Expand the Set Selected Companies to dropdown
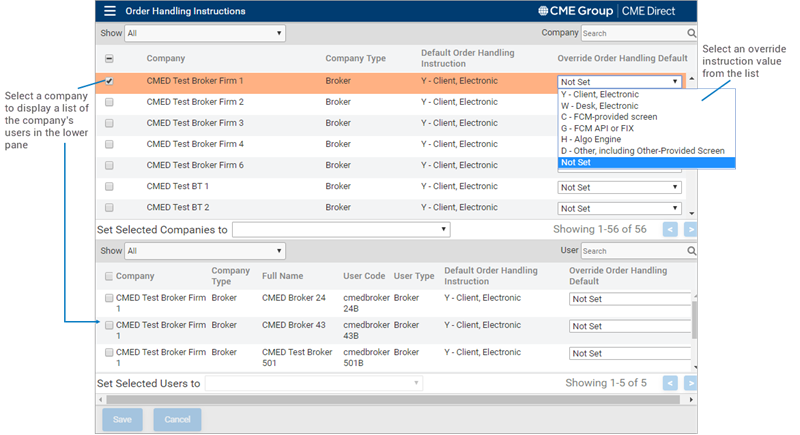Viewport: 800px width, 435px height. (x=340, y=230)
